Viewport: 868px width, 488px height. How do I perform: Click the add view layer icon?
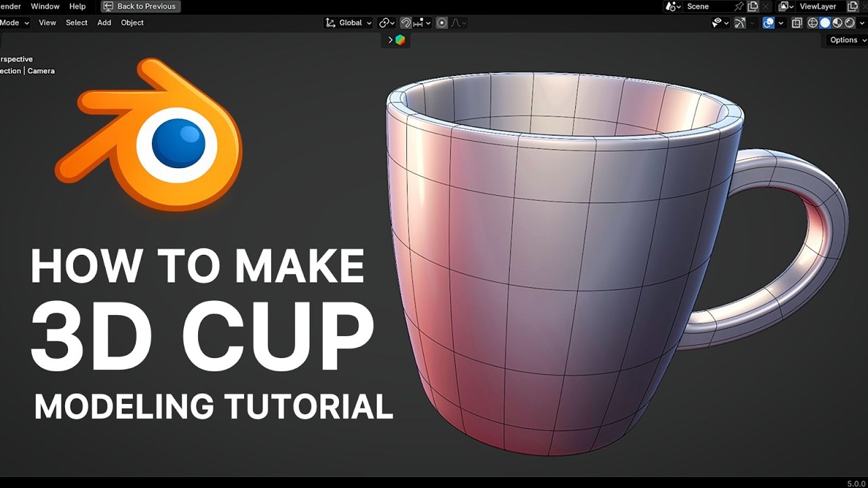[x=853, y=6]
